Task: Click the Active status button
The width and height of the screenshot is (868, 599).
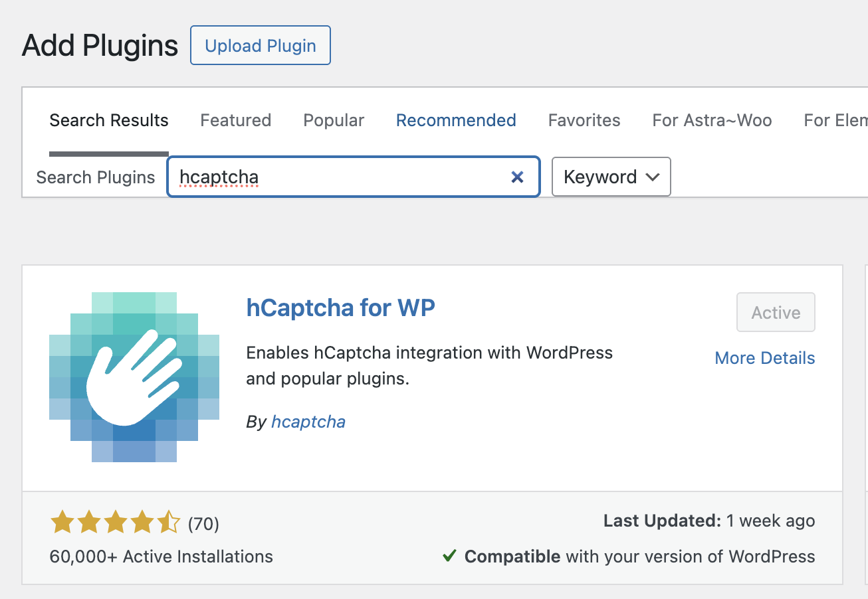Action: [776, 312]
